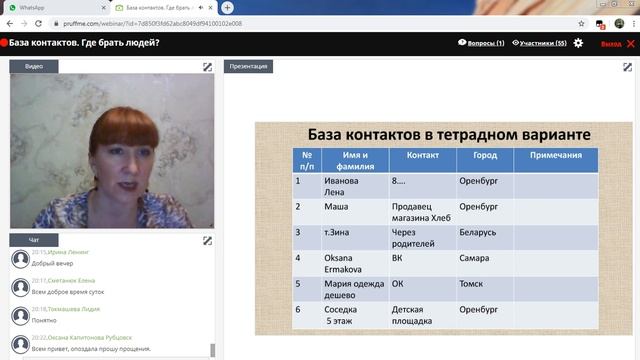Image resolution: width=640 pixels, height=360 pixels.
Task: Open webinar settings gear
Action: point(578,43)
